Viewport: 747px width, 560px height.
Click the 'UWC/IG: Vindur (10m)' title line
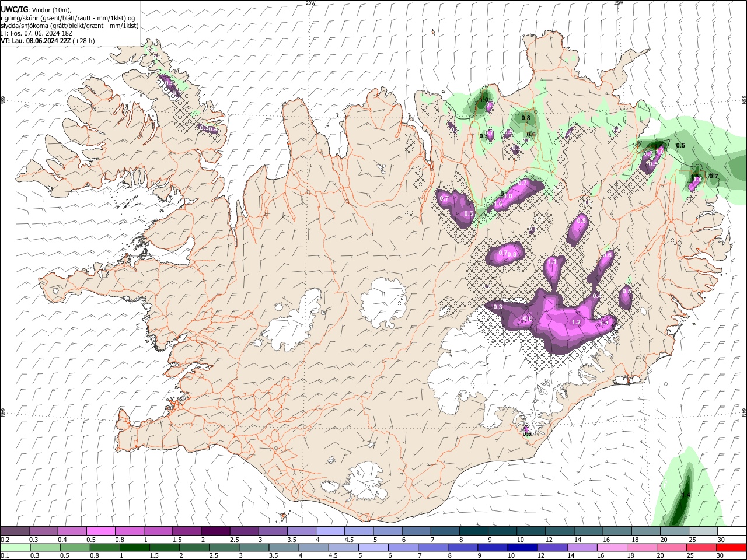36,10
